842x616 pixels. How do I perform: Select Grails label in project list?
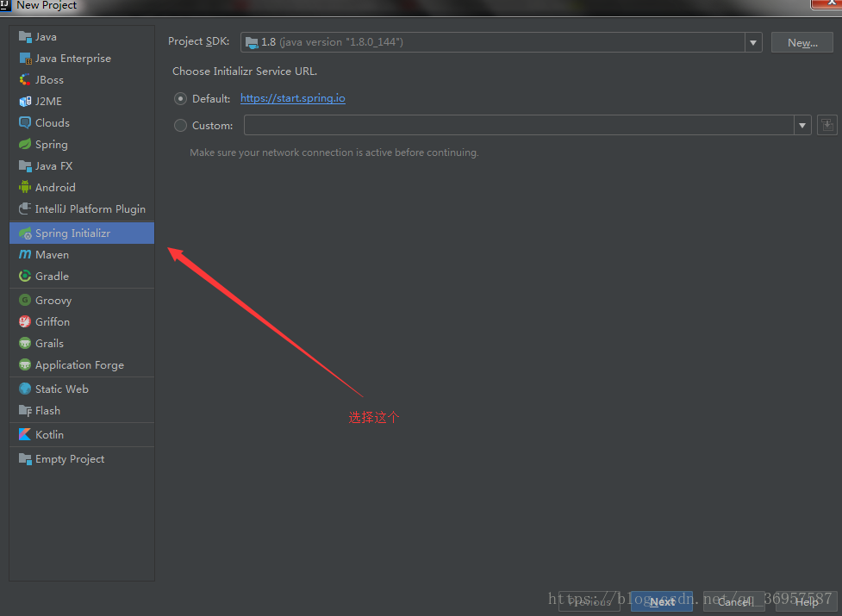(49, 344)
